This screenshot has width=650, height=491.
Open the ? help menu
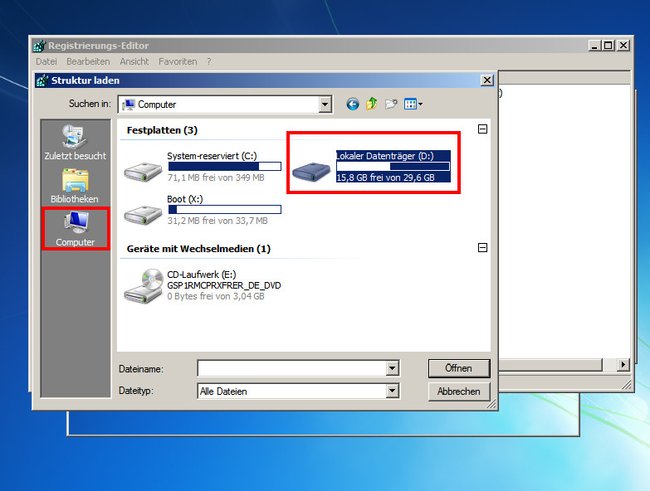[209, 61]
